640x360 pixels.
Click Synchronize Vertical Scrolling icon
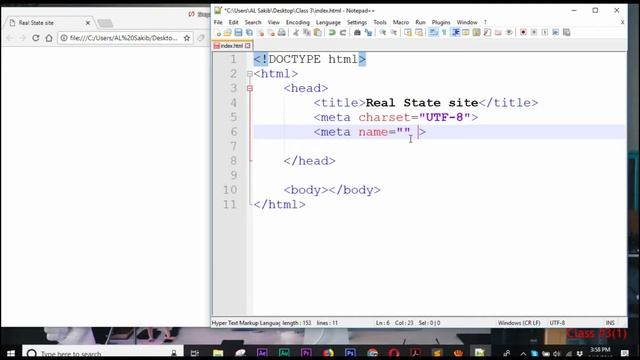click(x=408, y=33)
